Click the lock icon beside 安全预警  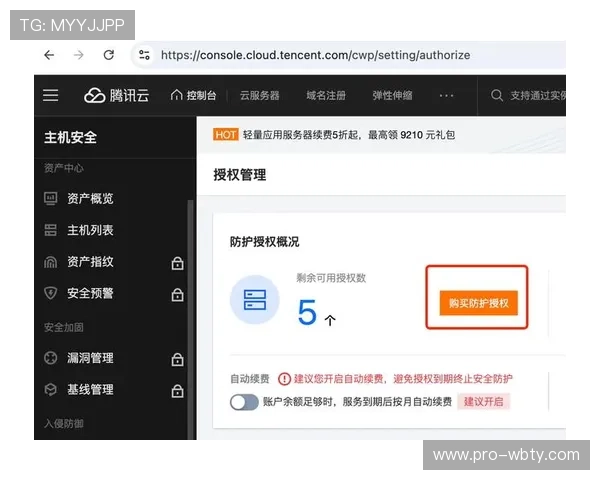click(x=177, y=294)
